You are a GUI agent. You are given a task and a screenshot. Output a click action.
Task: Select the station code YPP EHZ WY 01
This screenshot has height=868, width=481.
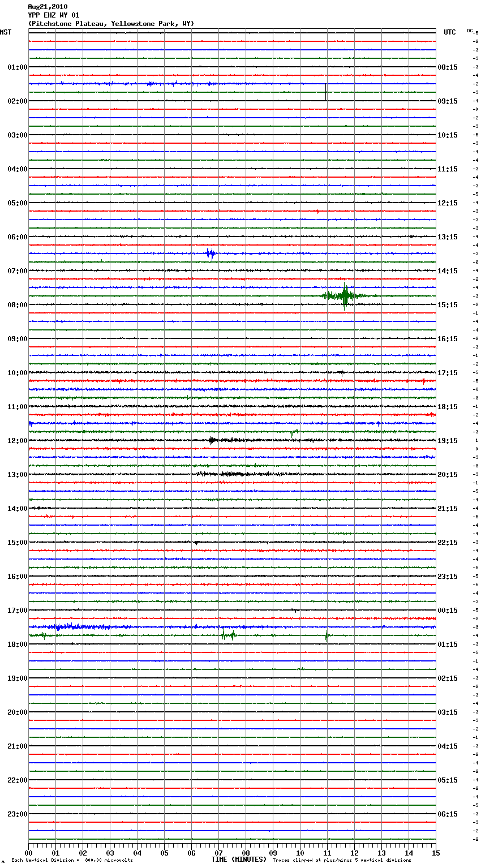(x=54, y=15)
